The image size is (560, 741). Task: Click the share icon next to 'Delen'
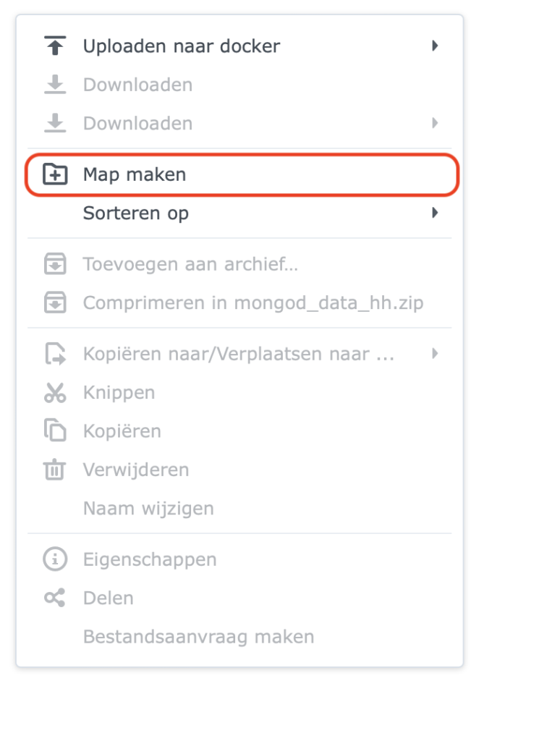click(54, 598)
